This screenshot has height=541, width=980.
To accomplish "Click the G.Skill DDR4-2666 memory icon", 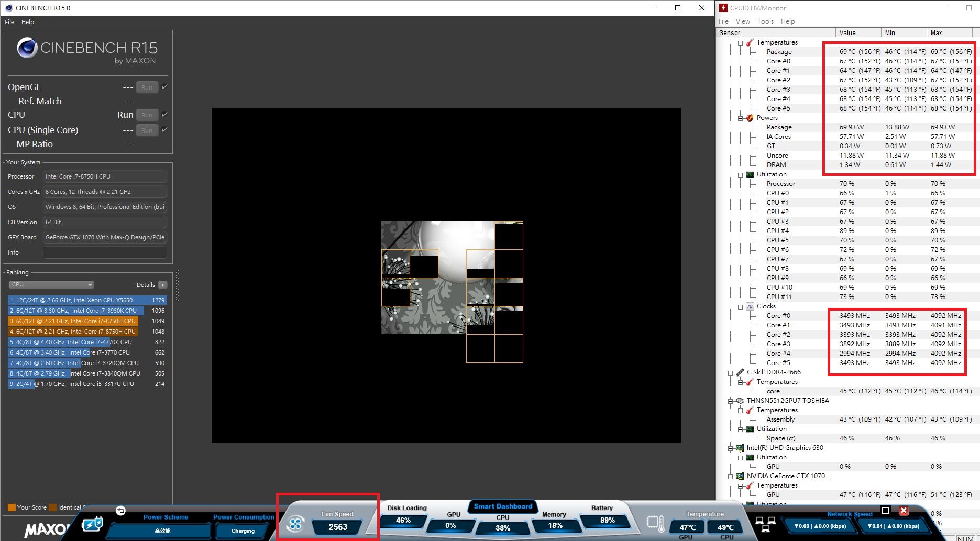I will [x=740, y=372].
